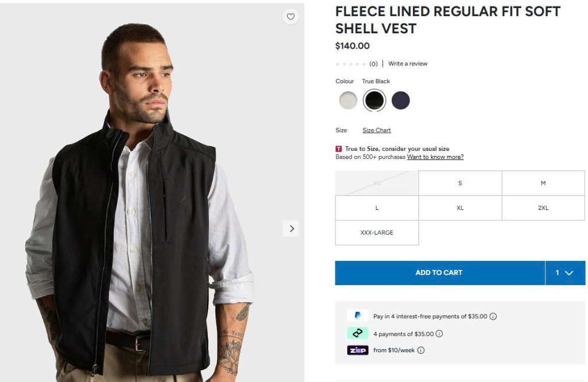Viewport: 588px width, 382px height.
Task: Click the Zip logo icon
Action: click(357, 350)
